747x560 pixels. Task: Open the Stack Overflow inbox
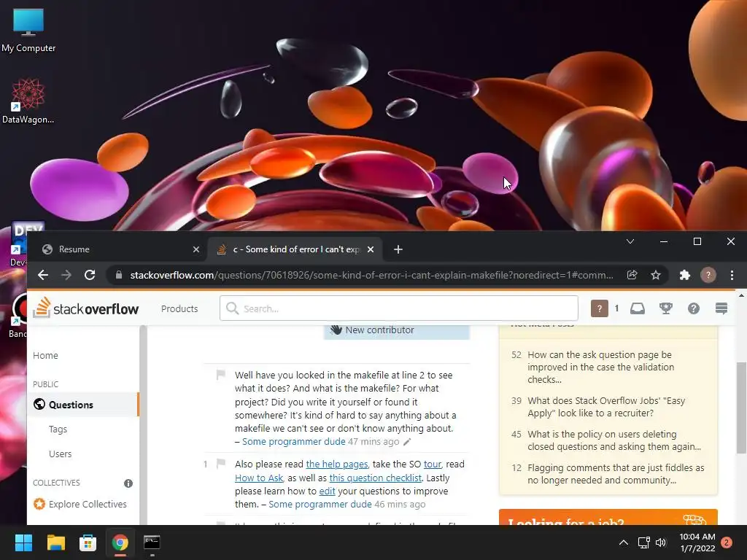(x=638, y=308)
